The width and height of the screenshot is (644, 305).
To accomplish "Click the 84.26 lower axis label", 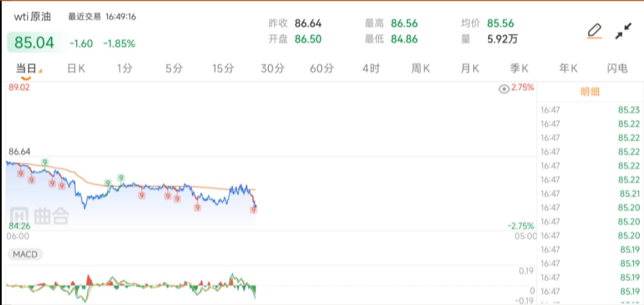I will (x=18, y=226).
